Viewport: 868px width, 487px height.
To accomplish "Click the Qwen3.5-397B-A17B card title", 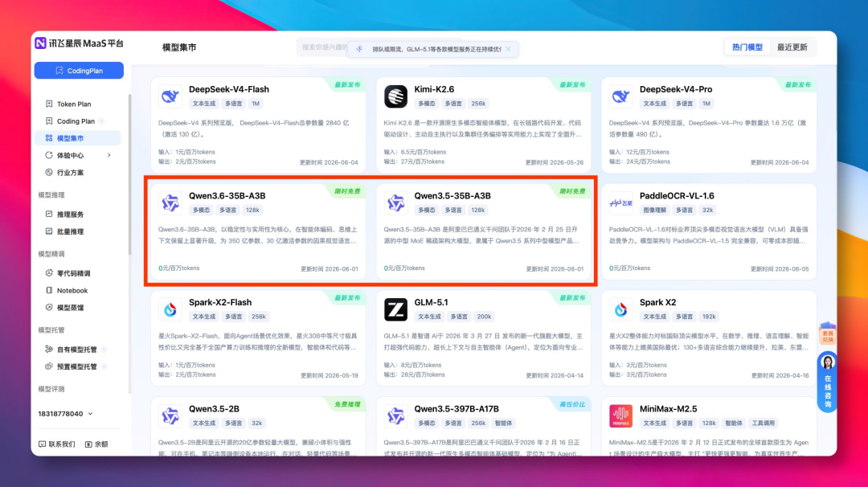I will pyautogui.click(x=457, y=409).
